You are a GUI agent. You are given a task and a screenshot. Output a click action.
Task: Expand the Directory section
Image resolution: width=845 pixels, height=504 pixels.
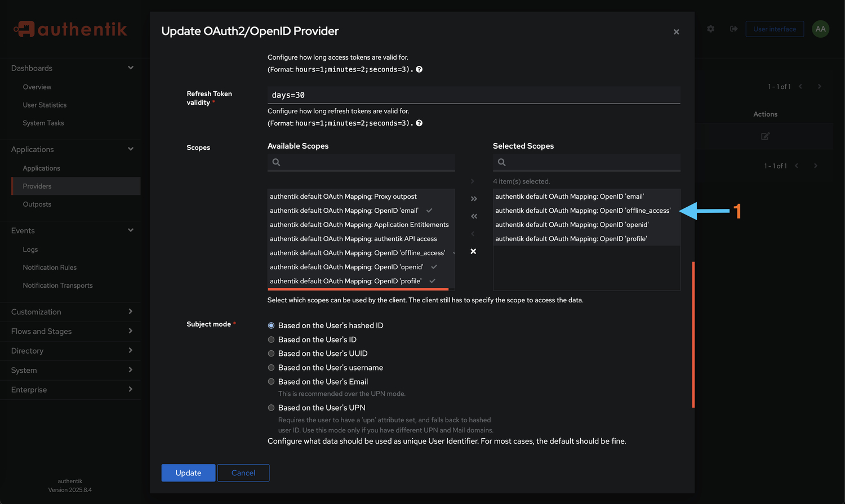70,350
